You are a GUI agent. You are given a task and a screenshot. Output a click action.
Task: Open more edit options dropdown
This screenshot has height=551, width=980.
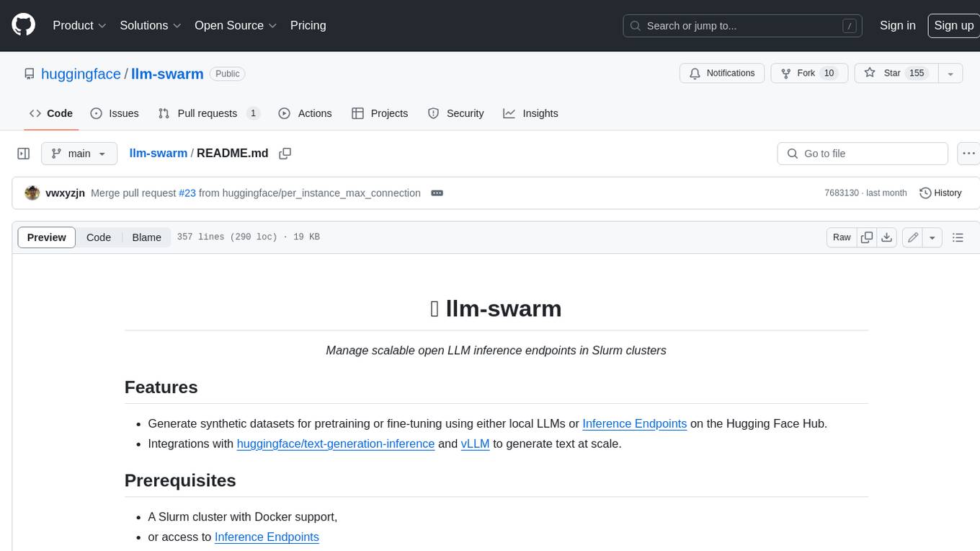pyautogui.click(x=932, y=237)
